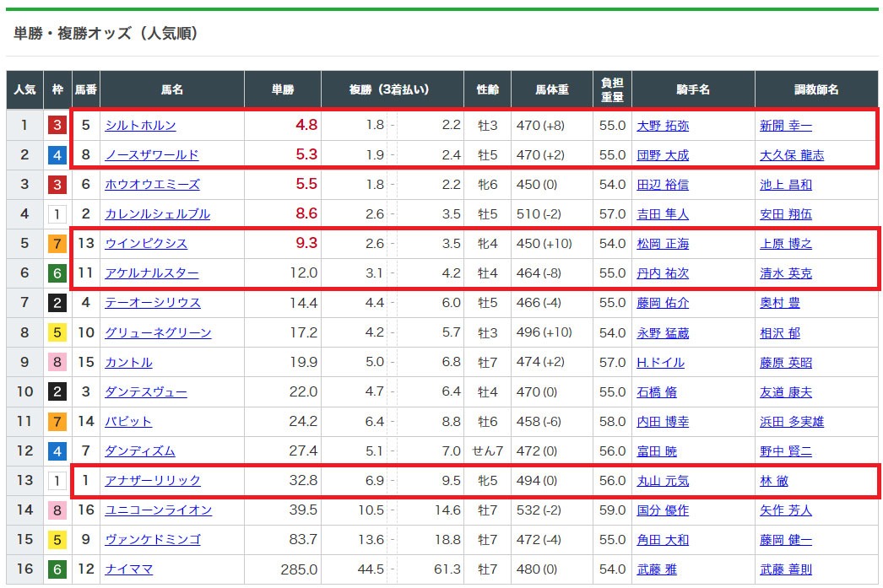883x588 pixels.
Task: Open jockey H.ドイル link
Action: pos(660,363)
